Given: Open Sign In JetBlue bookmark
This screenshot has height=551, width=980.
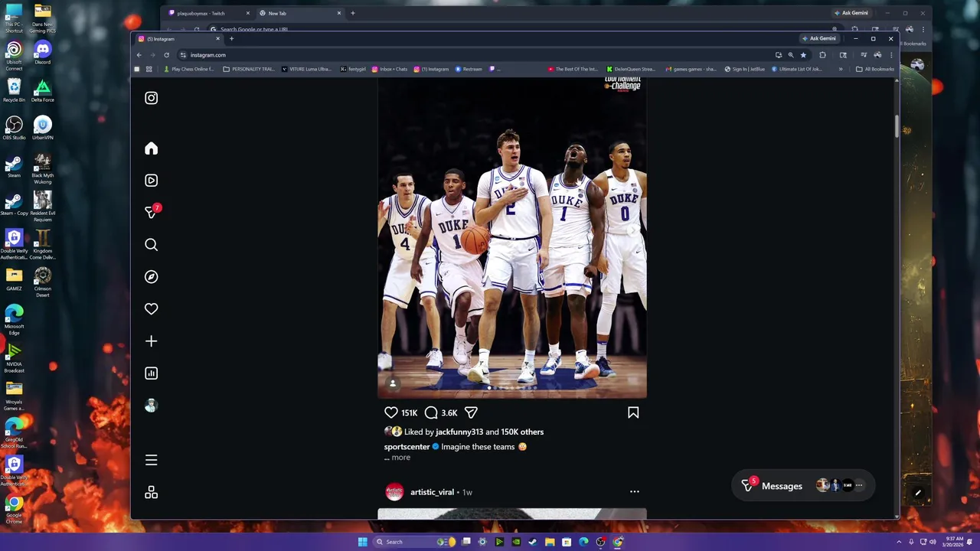Looking at the screenshot, I should tap(746, 69).
